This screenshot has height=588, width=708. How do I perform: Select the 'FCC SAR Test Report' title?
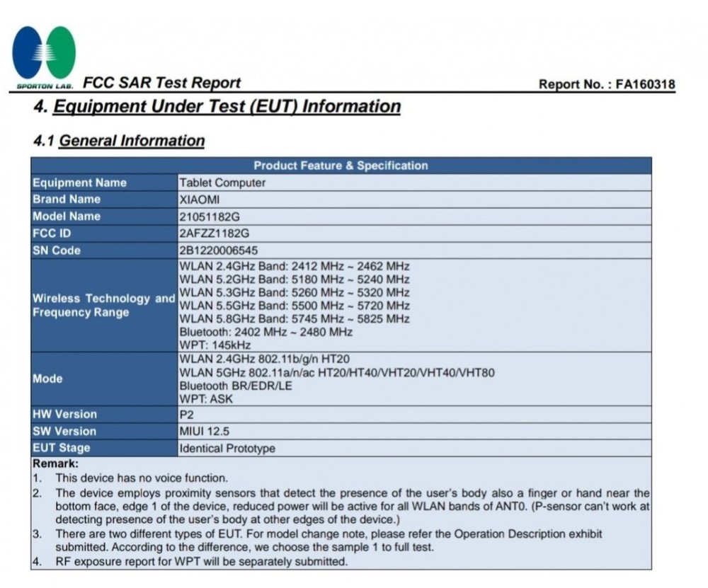[x=161, y=83]
